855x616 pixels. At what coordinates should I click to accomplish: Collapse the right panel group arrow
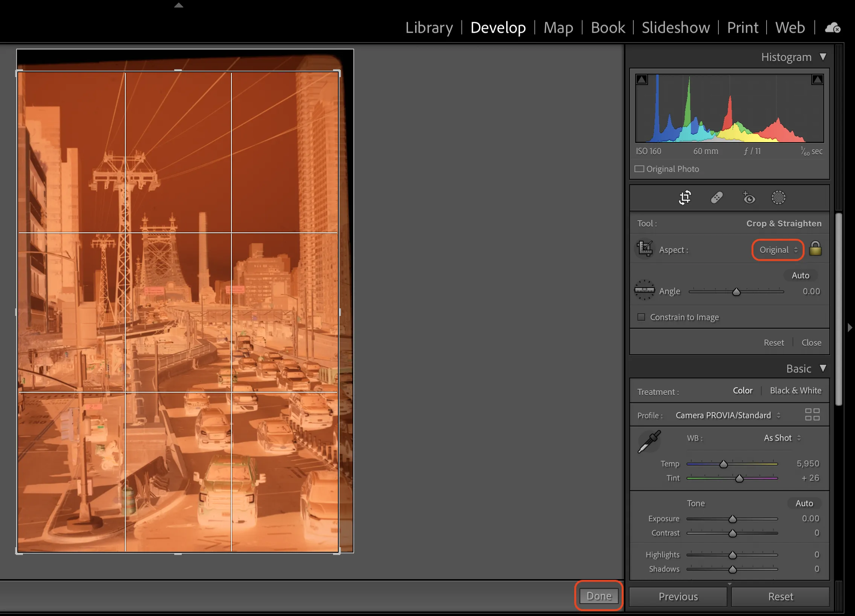coord(850,327)
